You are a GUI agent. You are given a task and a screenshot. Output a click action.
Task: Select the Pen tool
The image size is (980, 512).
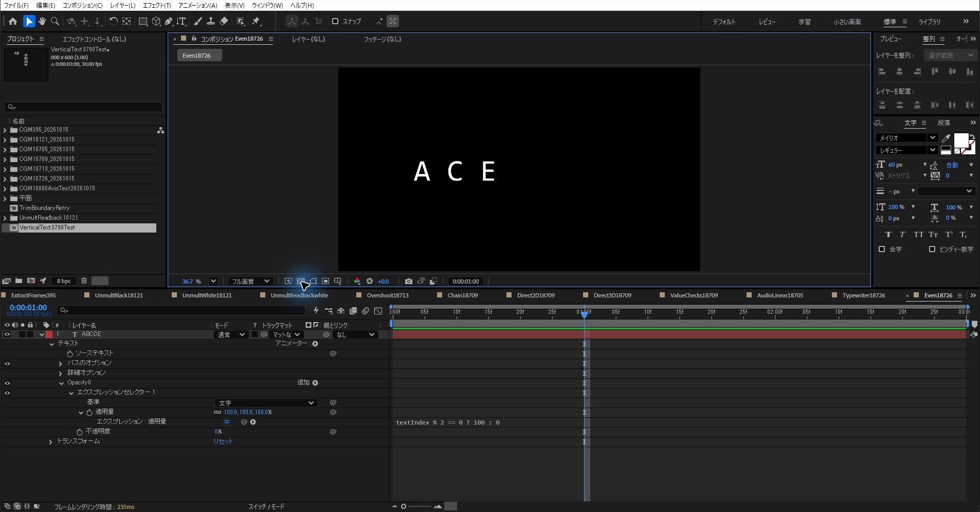coord(168,21)
